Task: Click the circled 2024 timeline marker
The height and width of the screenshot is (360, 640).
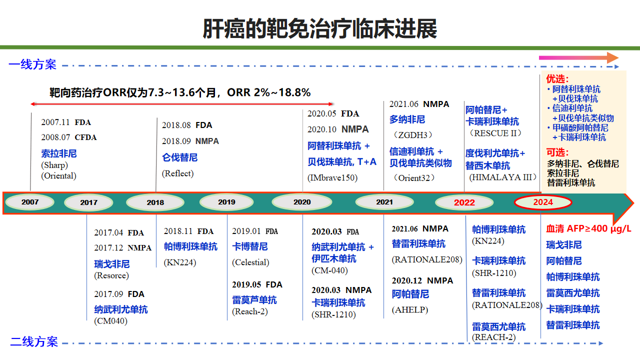Action: 543,202
